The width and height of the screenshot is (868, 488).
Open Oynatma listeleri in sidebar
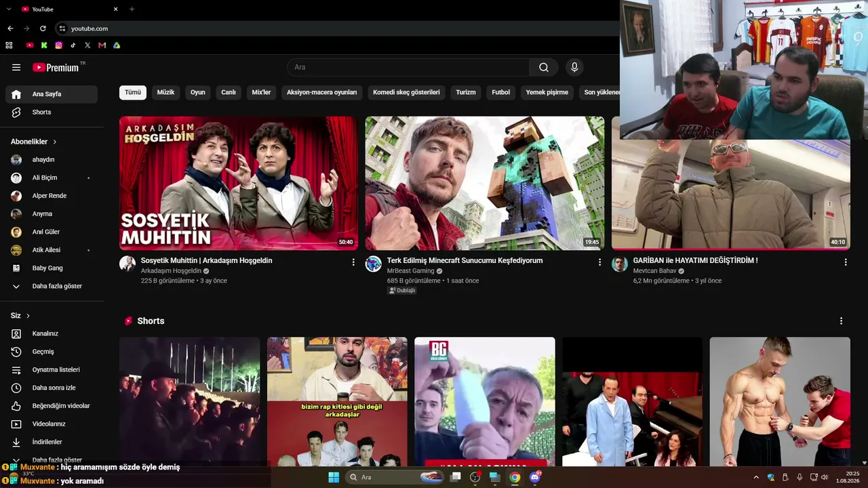52,370
